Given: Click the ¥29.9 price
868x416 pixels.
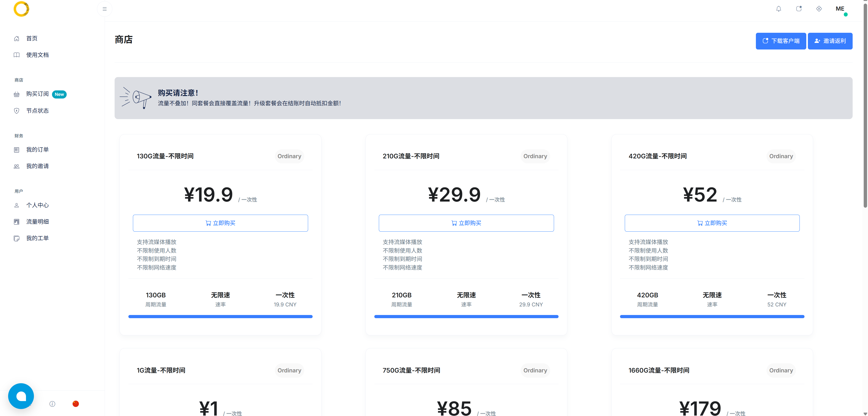Looking at the screenshot, I should pos(454,195).
